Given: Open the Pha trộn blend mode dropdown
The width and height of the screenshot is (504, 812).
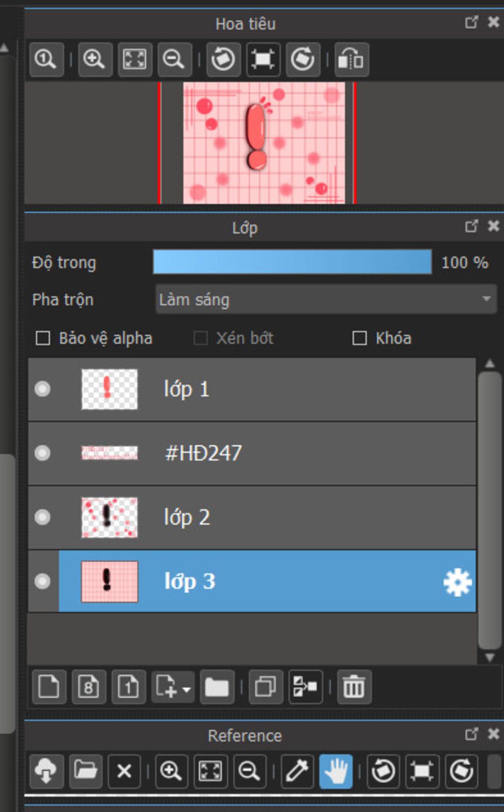Looking at the screenshot, I should (x=326, y=299).
